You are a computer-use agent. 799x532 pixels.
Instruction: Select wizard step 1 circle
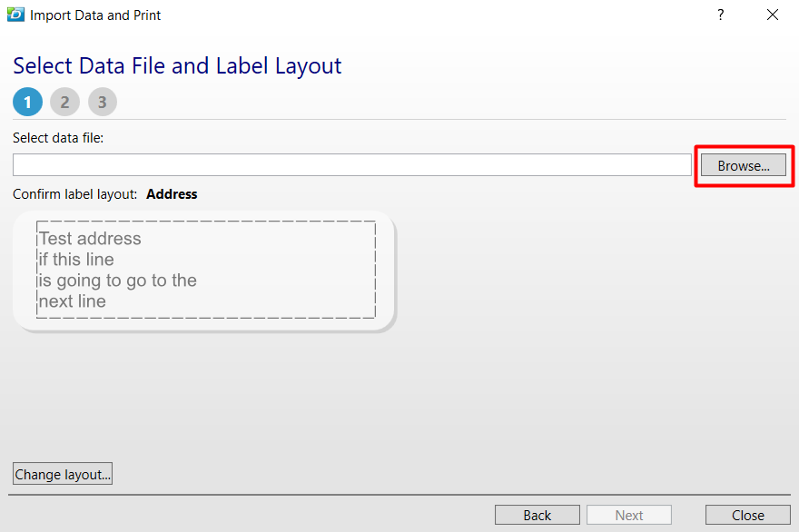[x=27, y=102]
